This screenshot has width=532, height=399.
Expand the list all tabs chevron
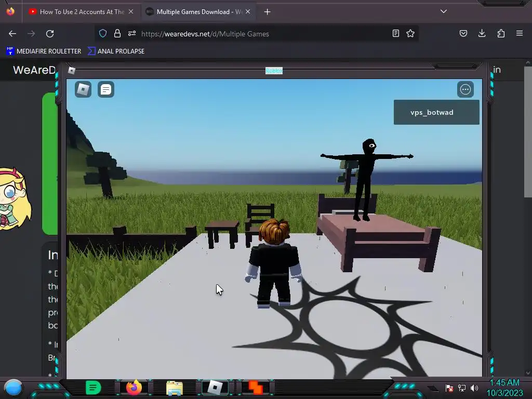click(x=444, y=11)
